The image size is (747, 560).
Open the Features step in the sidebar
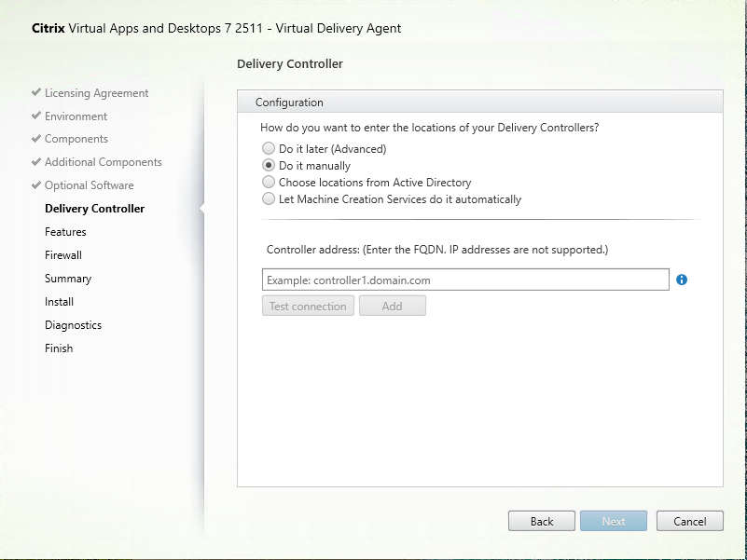point(65,232)
